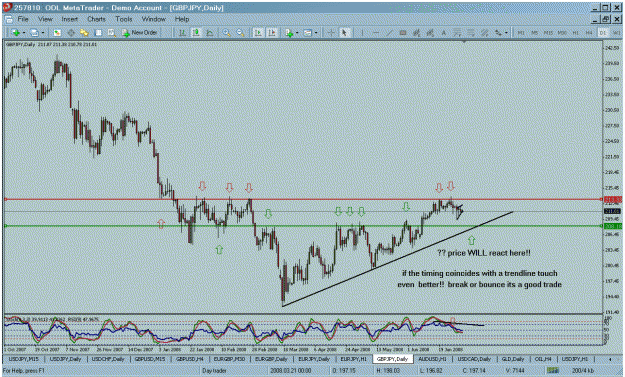Open the View menu
The width and height of the screenshot is (625, 377).
tap(45, 19)
